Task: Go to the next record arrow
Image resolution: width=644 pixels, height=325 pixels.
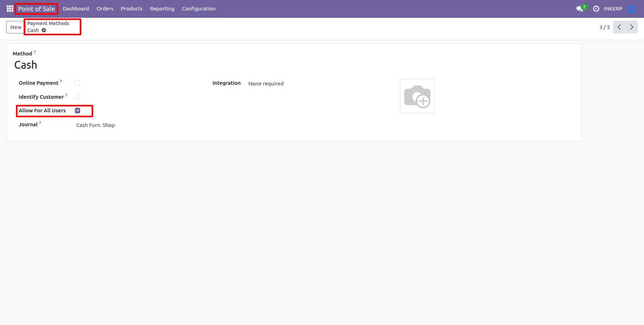Action: point(631,27)
